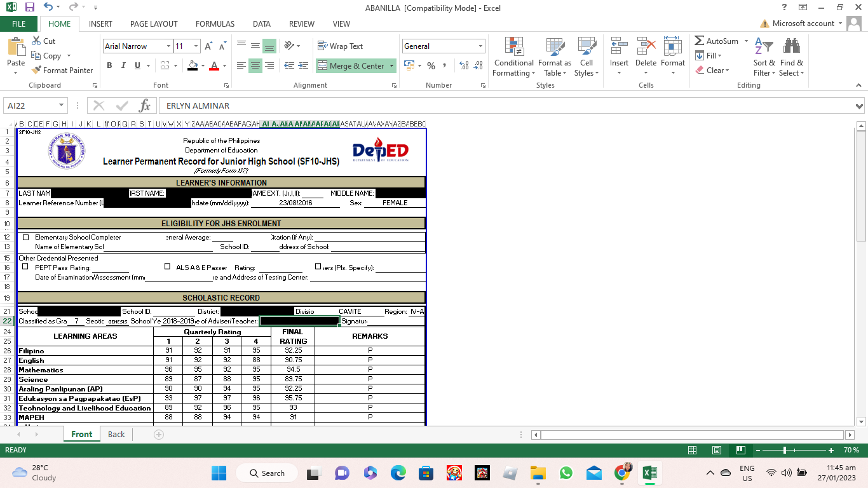Check the Elementary School Completer checkbox
Image resolution: width=868 pixels, height=488 pixels.
pos(25,237)
